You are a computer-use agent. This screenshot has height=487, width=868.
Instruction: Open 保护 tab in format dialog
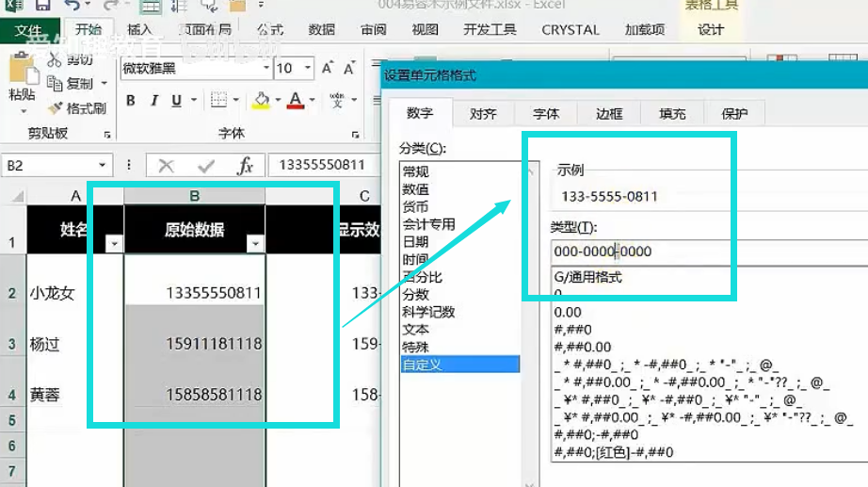(734, 114)
